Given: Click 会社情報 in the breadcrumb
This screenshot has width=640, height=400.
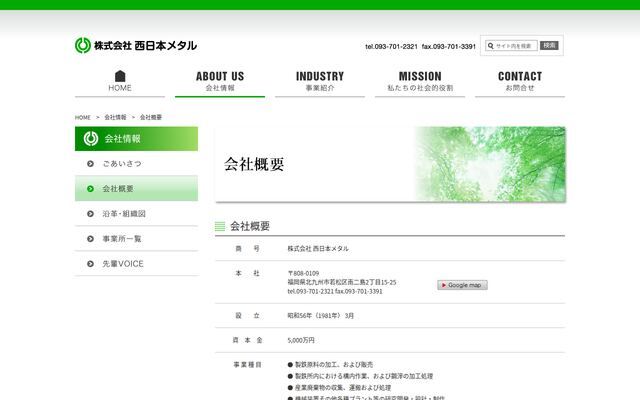Looking at the screenshot, I should point(116,117).
